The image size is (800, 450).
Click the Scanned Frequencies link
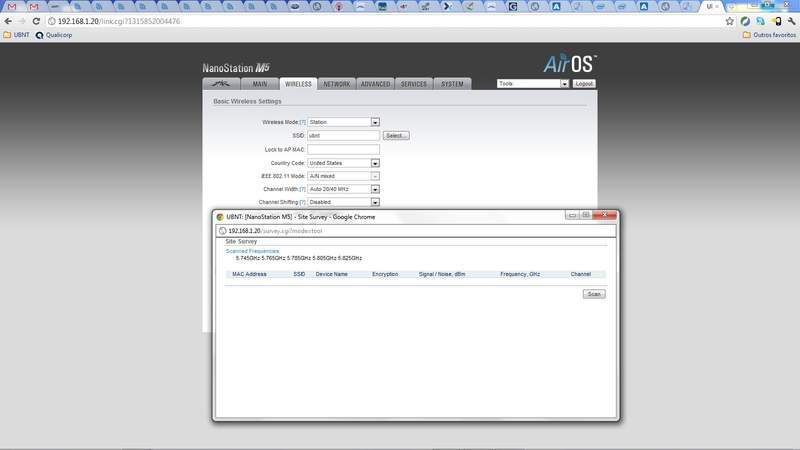(x=252, y=252)
